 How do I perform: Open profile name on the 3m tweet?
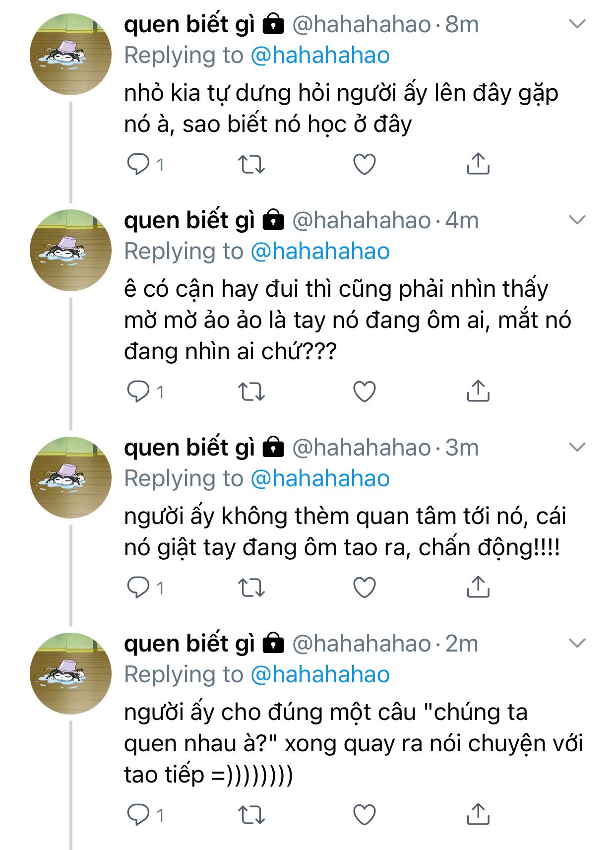[x=189, y=448]
